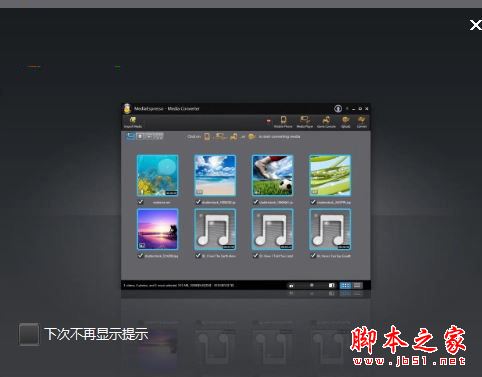Close the tutorial overlay with the white X

tap(475, 25)
